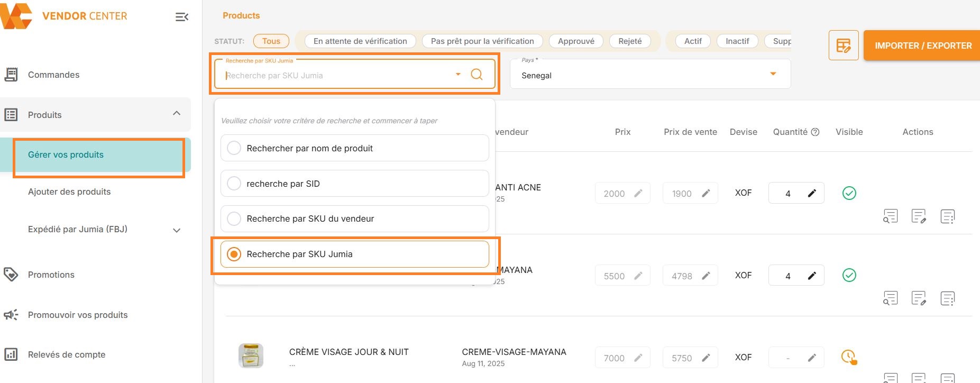Select Rechercher par nom de produit option
The image size is (980, 383).
tap(354, 148)
